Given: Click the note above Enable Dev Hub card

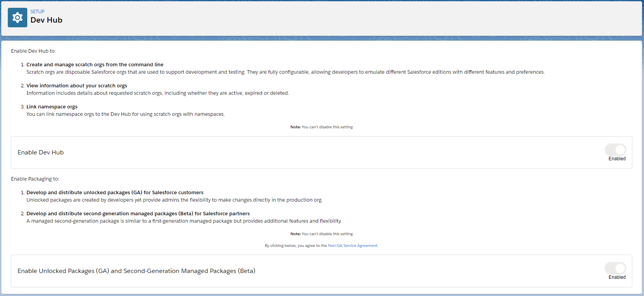Looking at the screenshot, I should (322, 127).
